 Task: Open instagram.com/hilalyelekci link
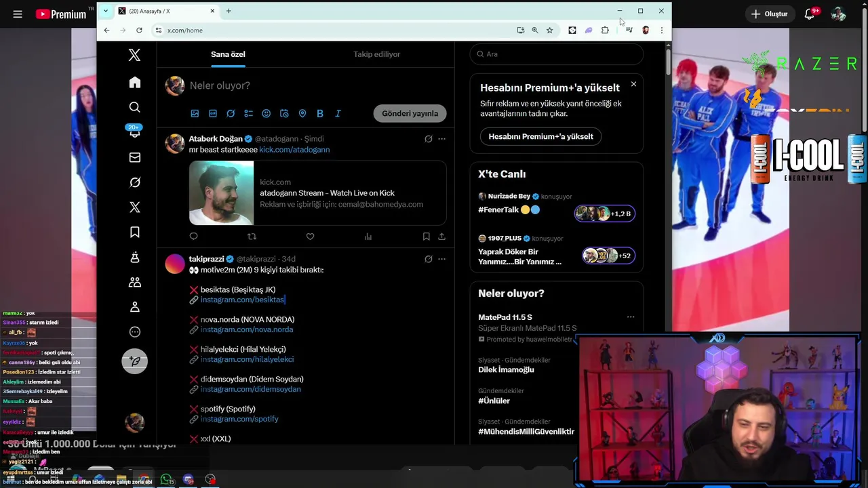click(247, 359)
